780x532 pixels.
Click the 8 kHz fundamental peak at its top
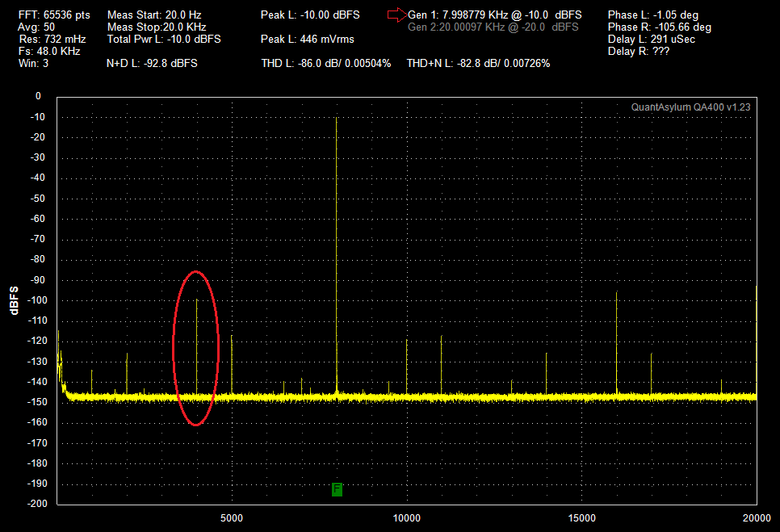(336, 118)
